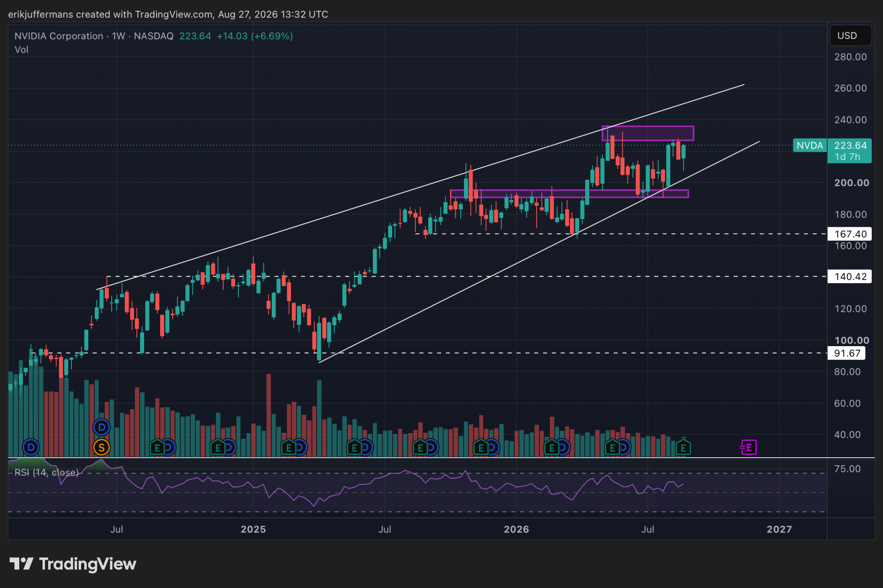This screenshot has width=883, height=588.
Task: Click the 140.42 horizontal line price label
Action: pos(849,277)
